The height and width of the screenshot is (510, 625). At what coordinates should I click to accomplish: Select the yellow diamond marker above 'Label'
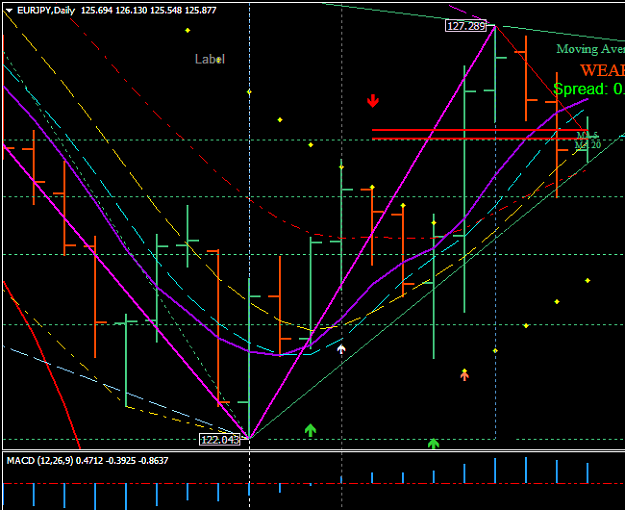click(x=187, y=30)
